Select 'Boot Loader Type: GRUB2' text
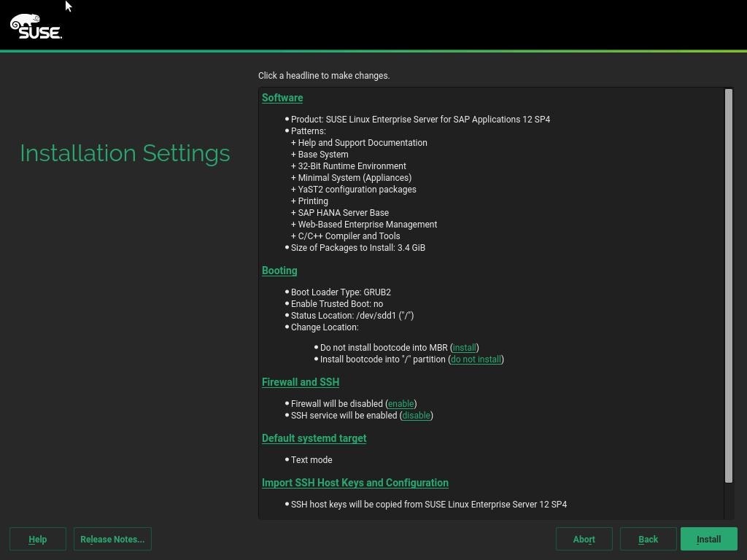Screen dimensions: 747x560 [x=341, y=292]
